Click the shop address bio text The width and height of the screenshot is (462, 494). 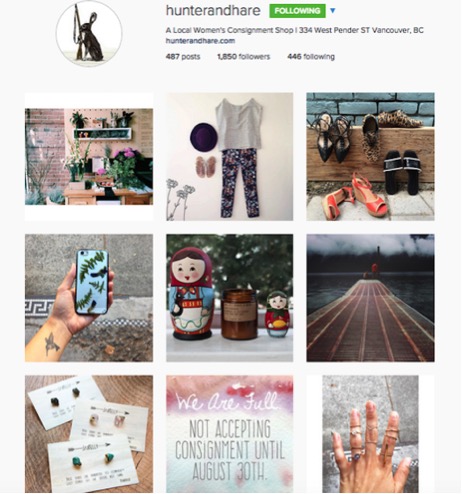click(x=295, y=30)
